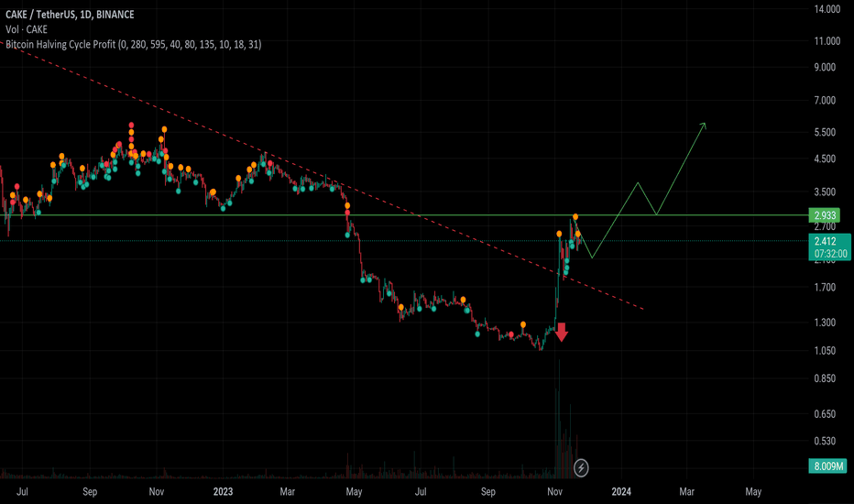Click the rightmost May time axis label

[753, 492]
